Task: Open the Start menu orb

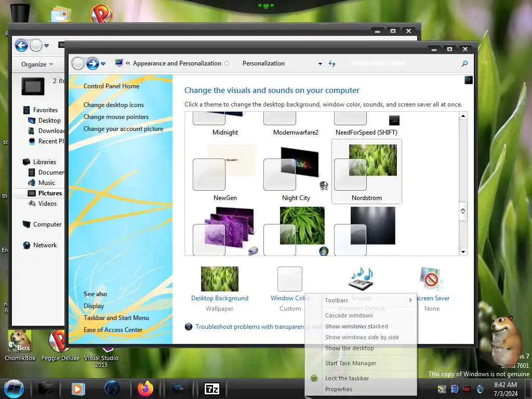Action: pyautogui.click(x=14, y=389)
